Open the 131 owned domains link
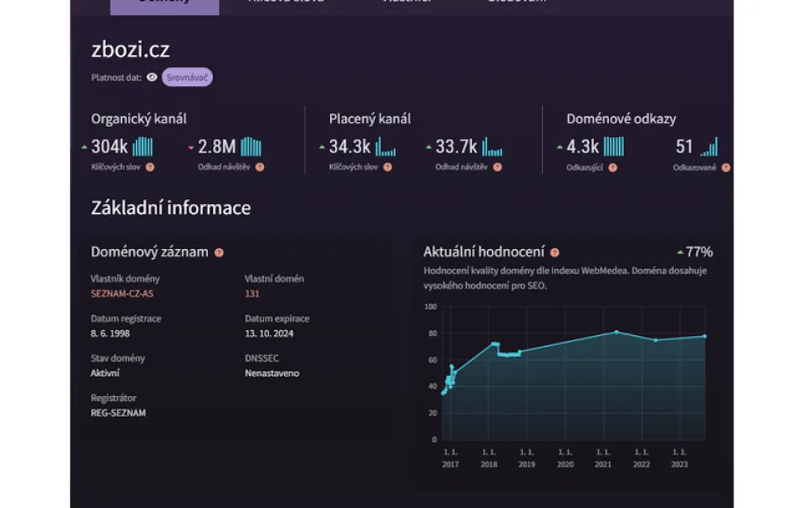The image size is (812, 508). pyautogui.click(x=252, y=294)
